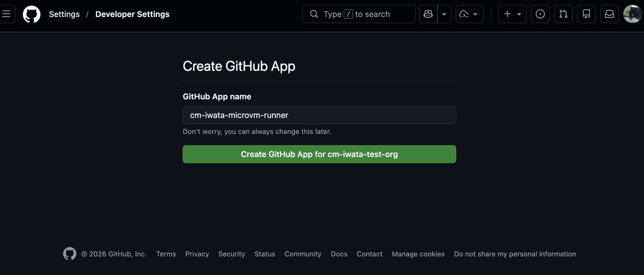
Task: Open the Terms footer link
Action: 166,254
